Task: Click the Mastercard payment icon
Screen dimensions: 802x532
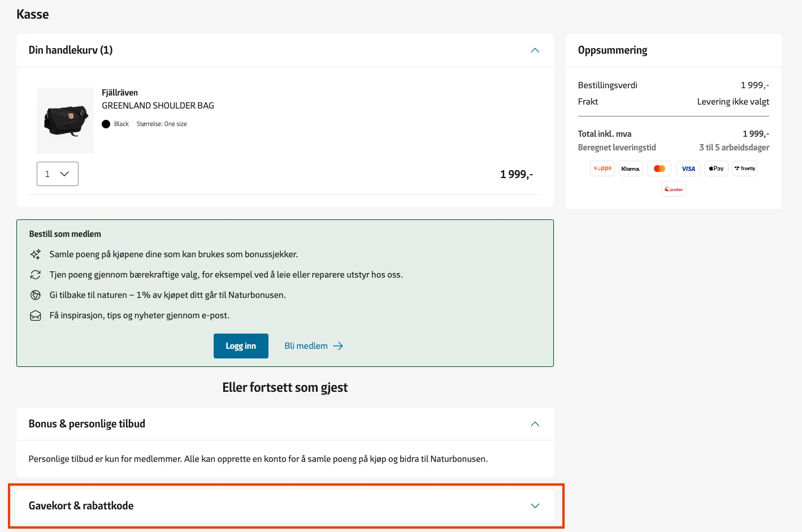Action: tap(660, 168)
